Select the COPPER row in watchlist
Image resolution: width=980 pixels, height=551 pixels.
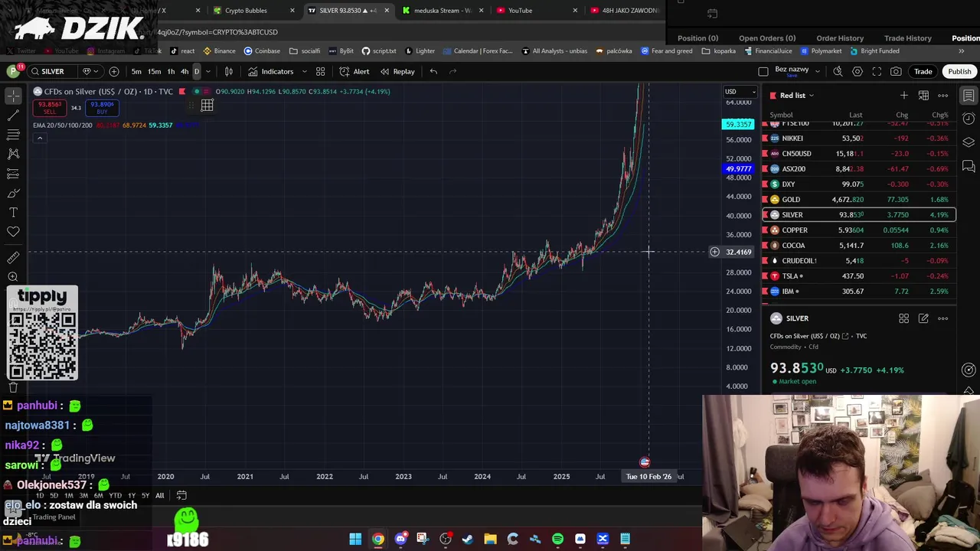(x=859, y=230)
